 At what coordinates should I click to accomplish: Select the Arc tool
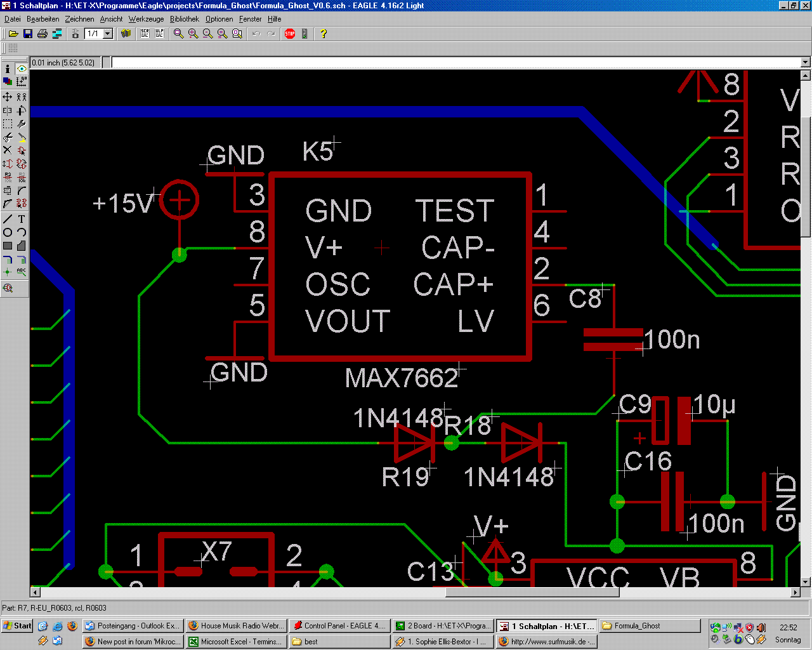click(22, 232)
